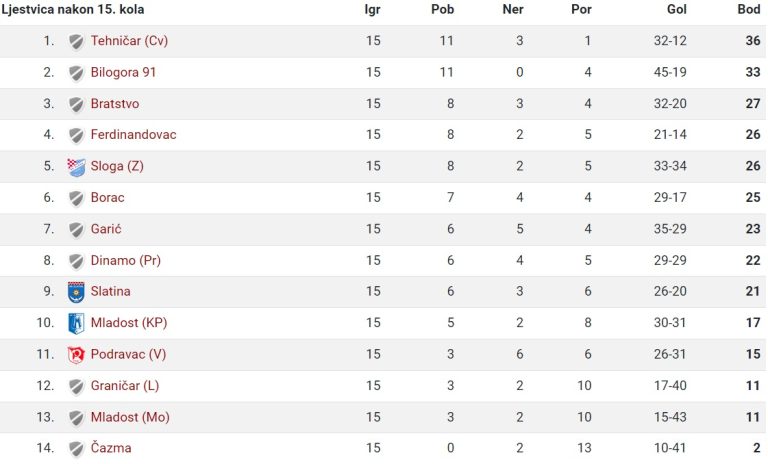Open the Ferdinandovac team link
Screen dimensions: 768x464
[x=134, y=135]
